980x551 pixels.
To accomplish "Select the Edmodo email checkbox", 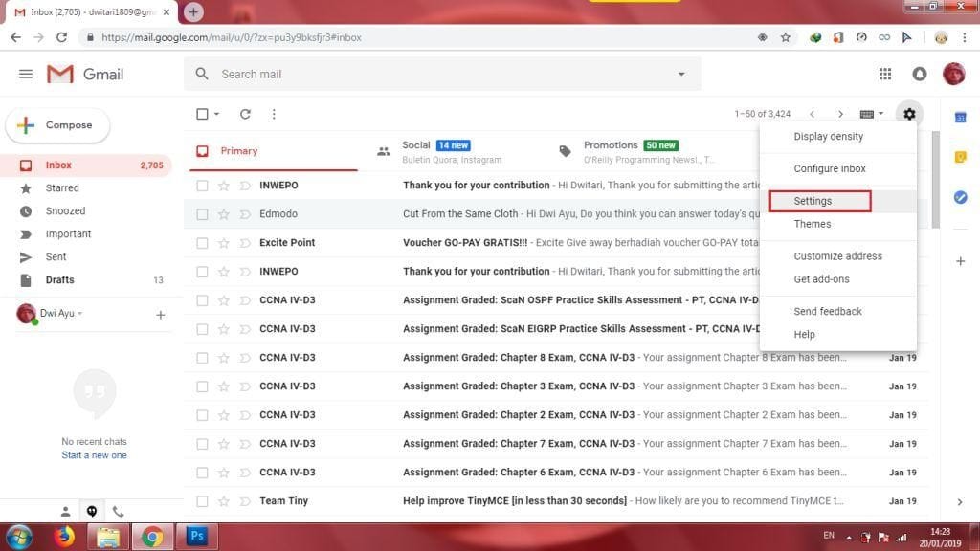I will coord(202,214).
